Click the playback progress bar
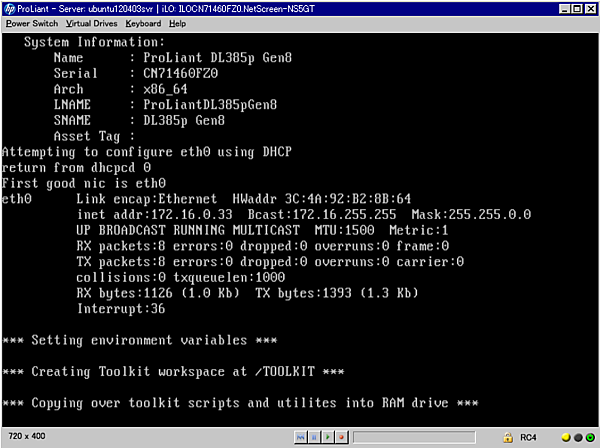 414,437
